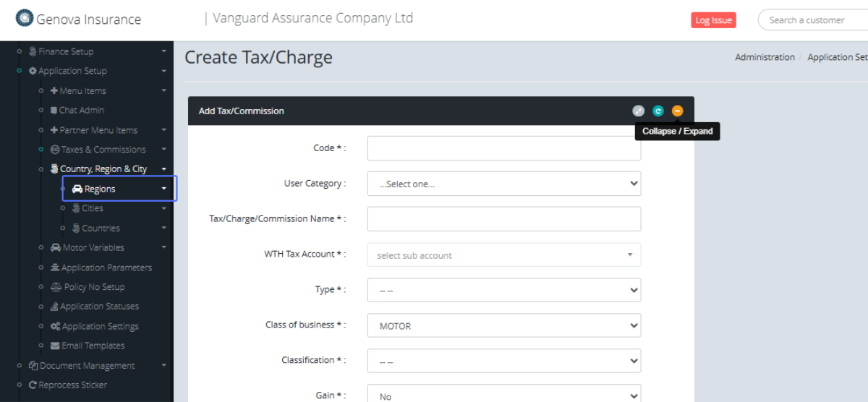Collapse the Add Tax/Commission panel
Screen dimensions: 868x402
click(677, 111)
